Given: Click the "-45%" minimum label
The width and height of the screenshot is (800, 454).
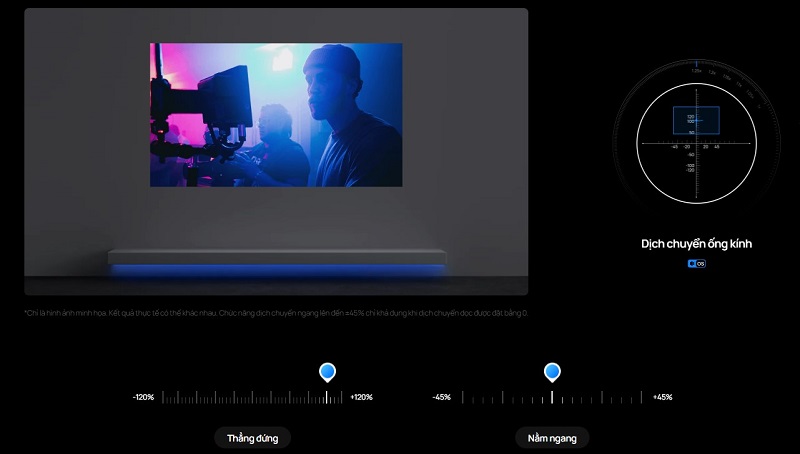Looking at the screenshot, I should pyautogui.click(x=441, y=397).
